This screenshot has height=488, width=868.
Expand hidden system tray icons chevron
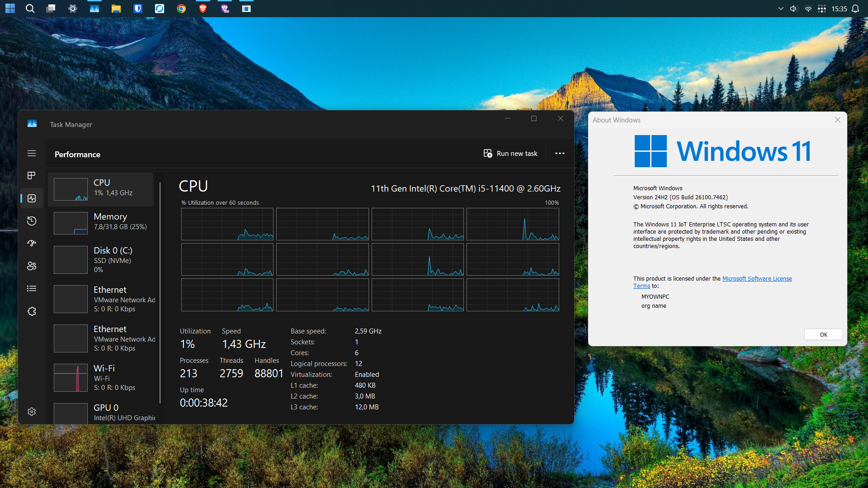tap(781, 9)
